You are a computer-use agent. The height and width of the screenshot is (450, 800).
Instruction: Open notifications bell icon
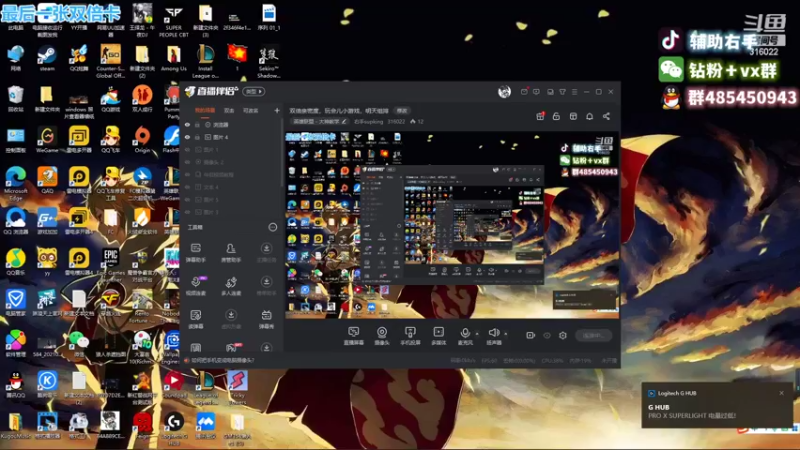click(x=589, y=116)
